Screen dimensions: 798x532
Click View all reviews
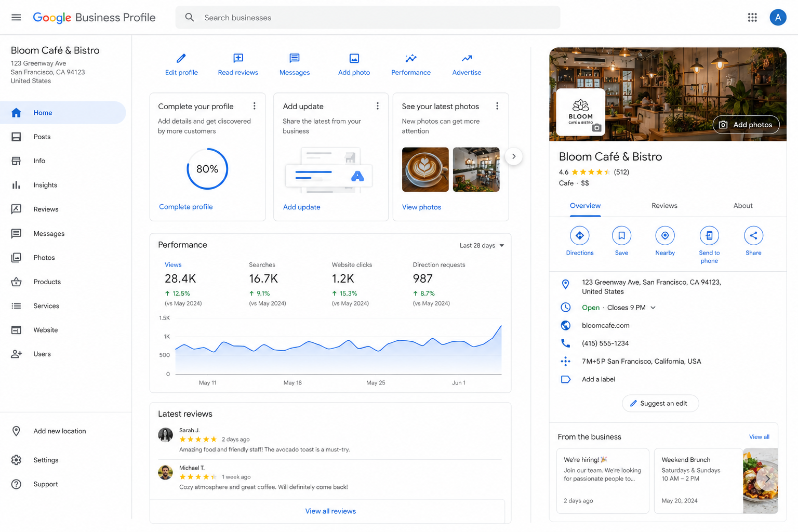(330, 511)
